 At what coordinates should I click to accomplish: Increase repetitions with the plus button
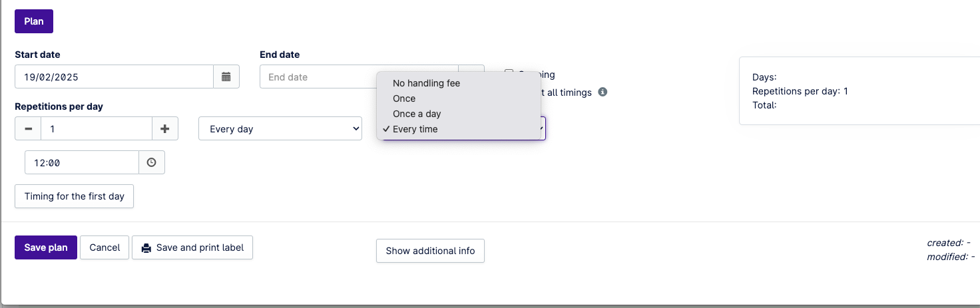[x=165, y=129]
